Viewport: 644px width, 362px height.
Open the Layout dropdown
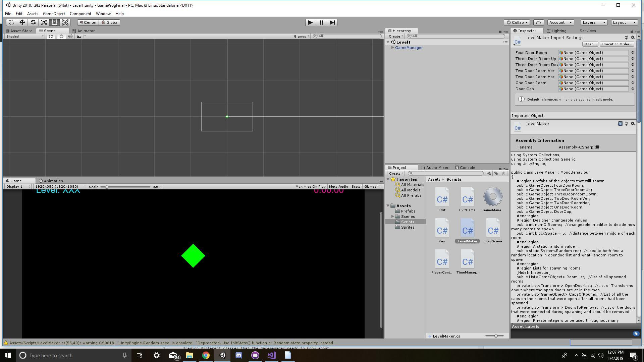[x=624, y=22]
